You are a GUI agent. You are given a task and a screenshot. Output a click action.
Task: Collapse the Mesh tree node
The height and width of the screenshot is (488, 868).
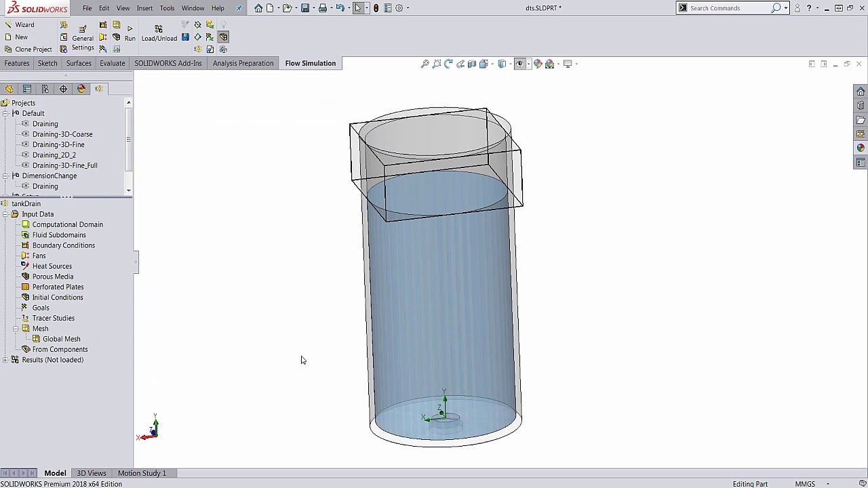click(16, 329)
